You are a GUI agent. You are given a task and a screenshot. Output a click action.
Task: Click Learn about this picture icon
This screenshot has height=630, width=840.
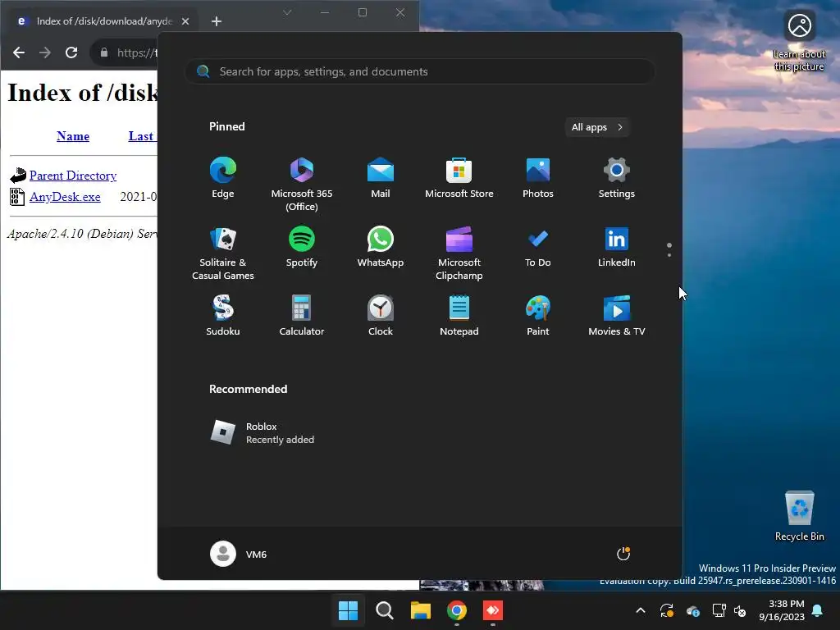click(x=799, y=41)
